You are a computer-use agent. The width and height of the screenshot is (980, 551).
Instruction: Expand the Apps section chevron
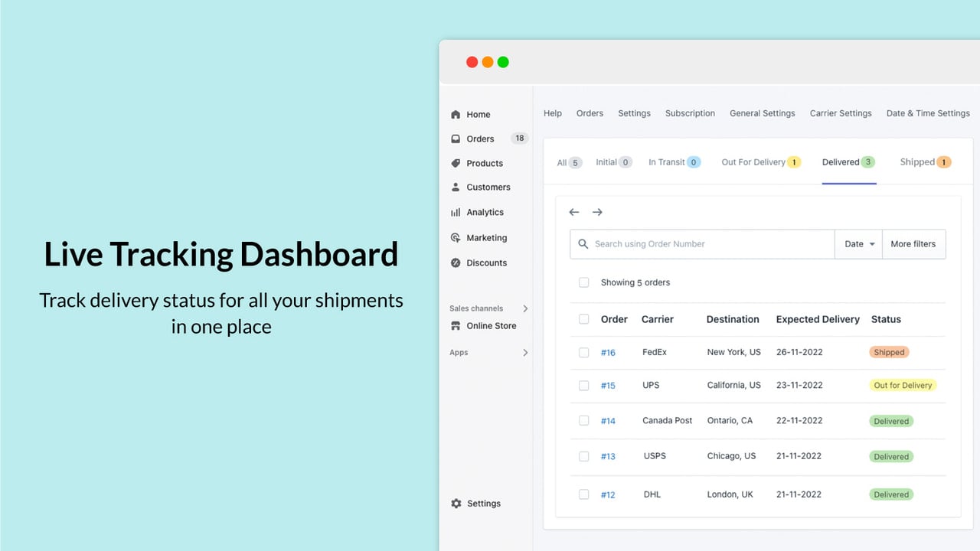coord(525,353)
